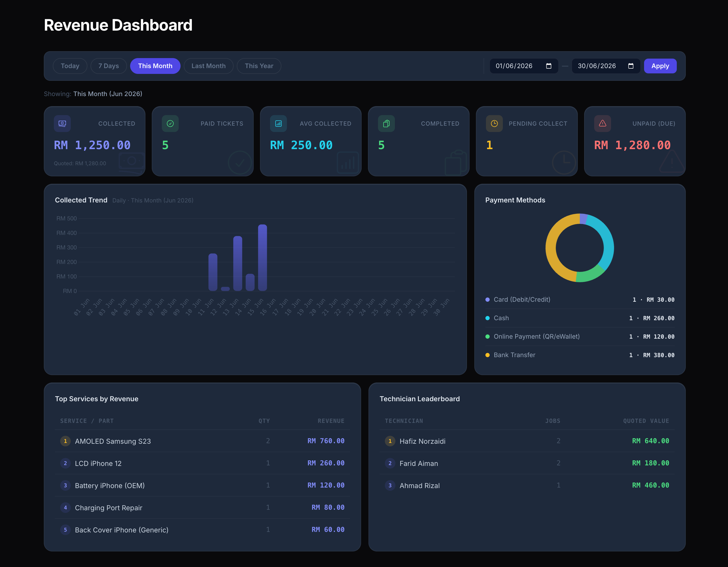
Task: Click the Pending Collect clock icon
Action: [x=494, y=124]
